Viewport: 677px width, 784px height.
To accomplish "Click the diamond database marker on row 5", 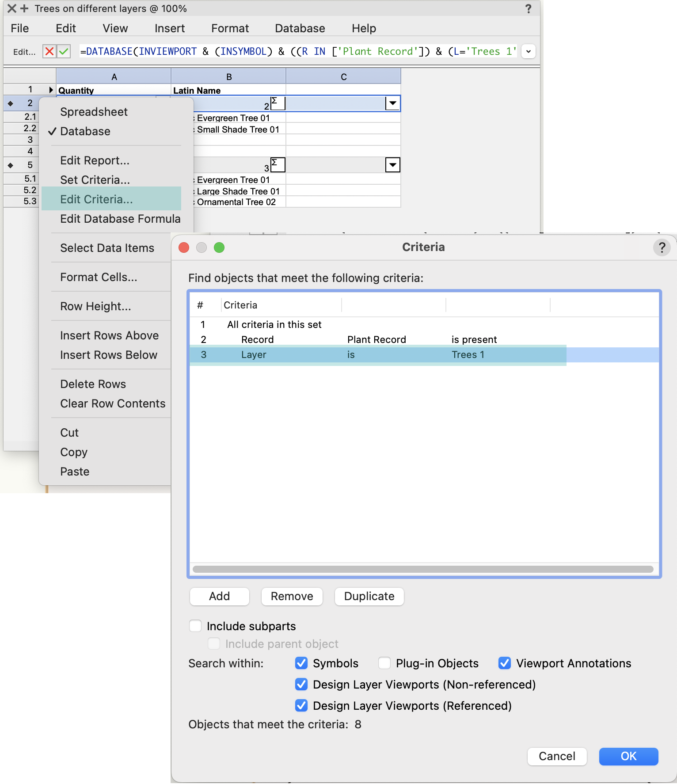I will (11, 165).
